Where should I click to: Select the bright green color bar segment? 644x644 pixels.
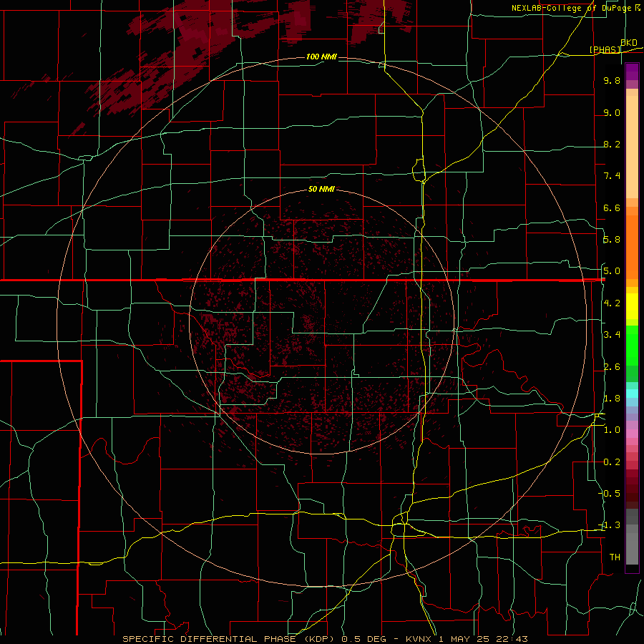[632, 346]
